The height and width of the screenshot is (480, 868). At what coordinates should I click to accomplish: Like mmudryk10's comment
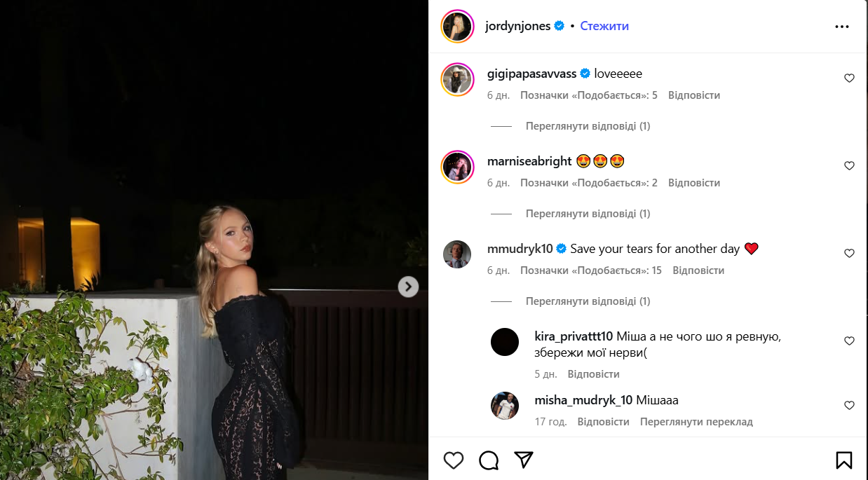pyautogui.click(x=849, y=254)
